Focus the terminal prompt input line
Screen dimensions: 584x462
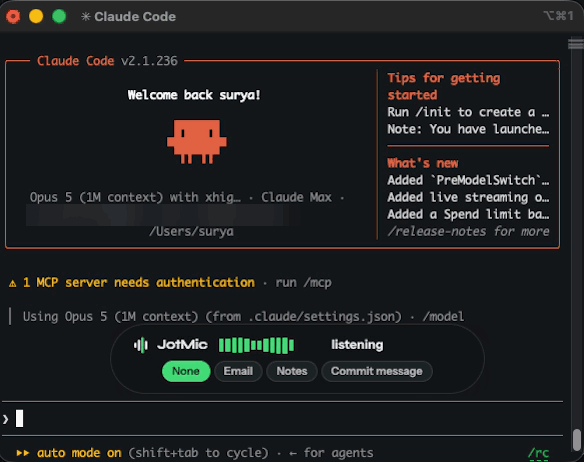click(x=282, y=418)
